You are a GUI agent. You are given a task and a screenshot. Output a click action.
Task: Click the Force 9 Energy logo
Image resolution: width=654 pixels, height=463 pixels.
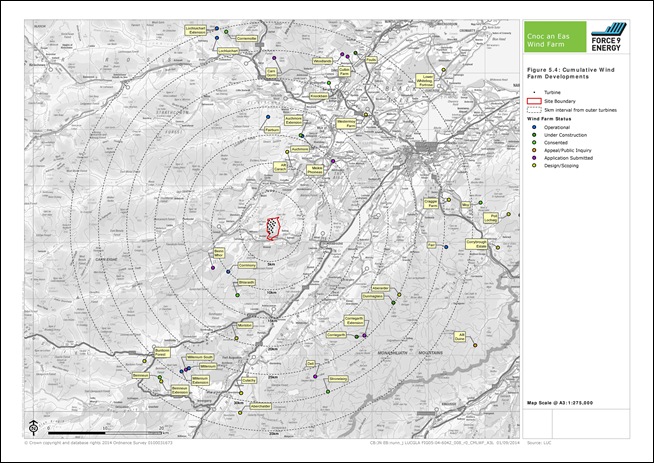pos(609,37)
